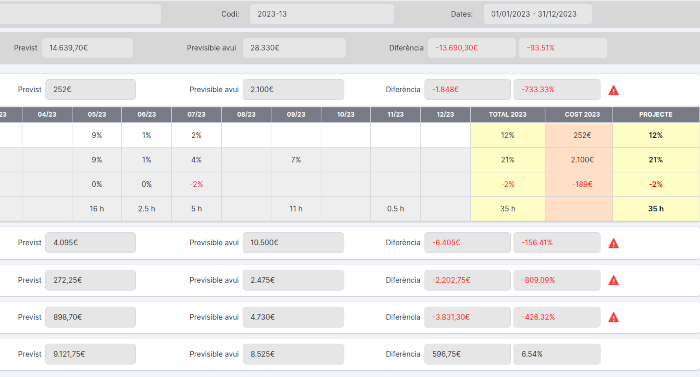Click the Previst field showing 9.121,75€
The image size is (700, 377).
click(91, 354)
